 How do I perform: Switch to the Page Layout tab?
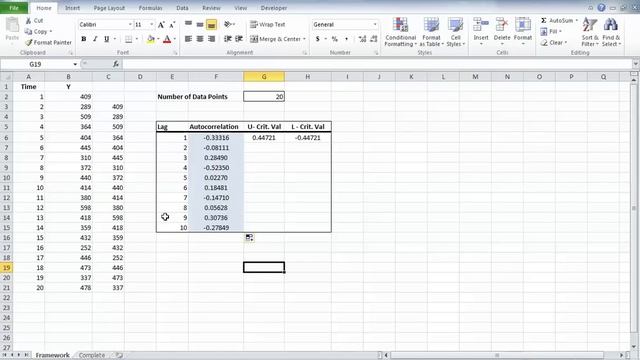109,8
